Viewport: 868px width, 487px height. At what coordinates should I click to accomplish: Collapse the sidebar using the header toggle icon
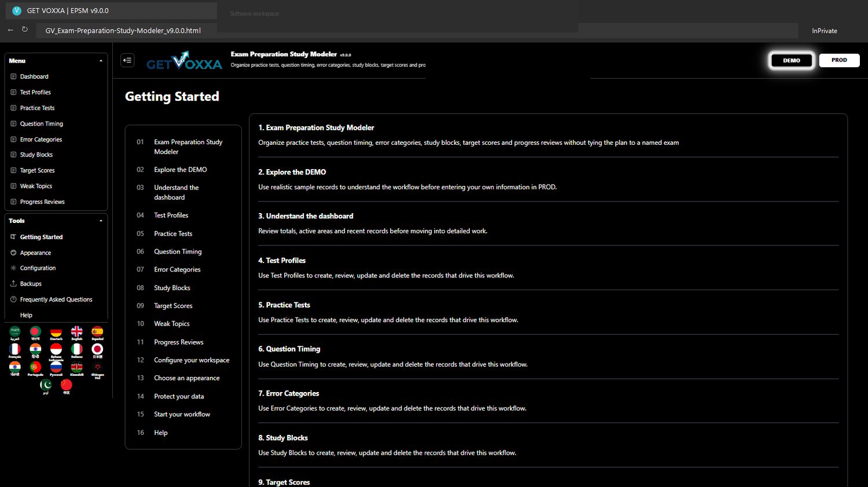coord(127,60)
